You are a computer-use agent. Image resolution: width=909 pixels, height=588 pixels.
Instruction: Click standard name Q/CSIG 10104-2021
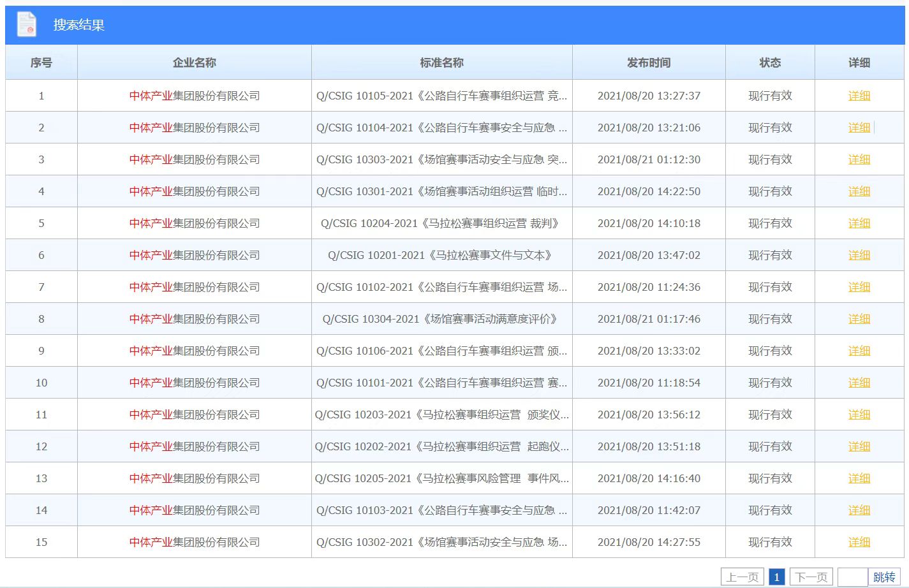click(442, 128)
